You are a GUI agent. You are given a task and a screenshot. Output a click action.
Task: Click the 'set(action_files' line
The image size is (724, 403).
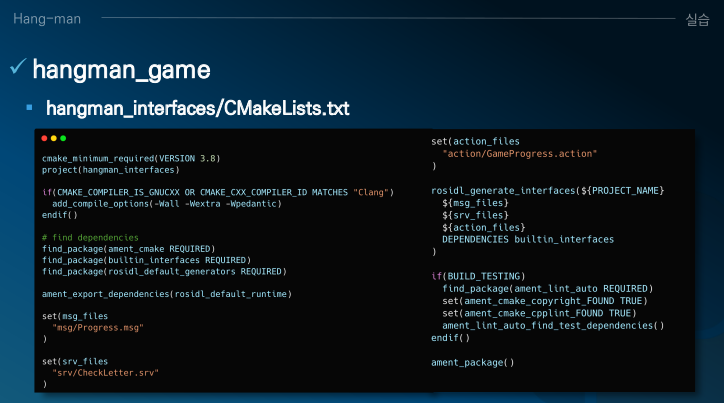click(x=476, y=141)
